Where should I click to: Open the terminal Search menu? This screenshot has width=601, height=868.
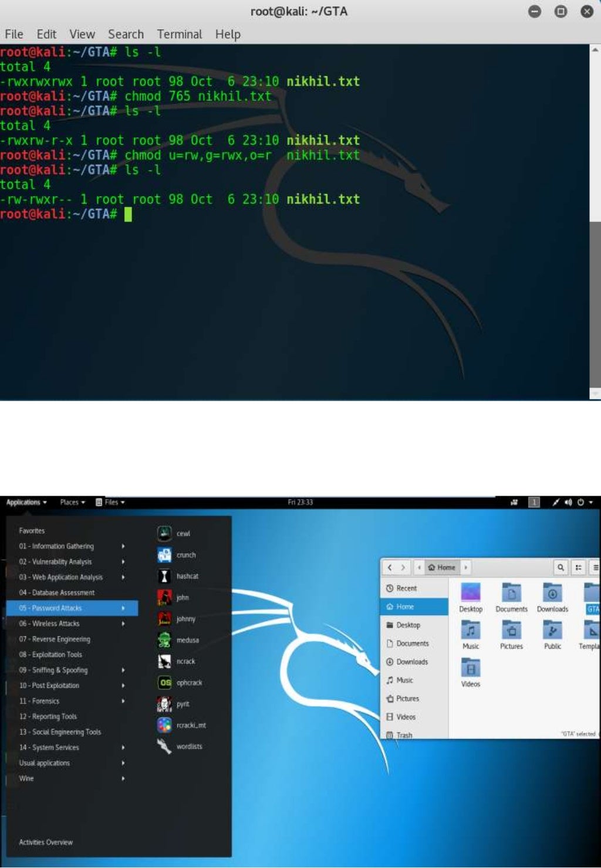click(126, 34)
